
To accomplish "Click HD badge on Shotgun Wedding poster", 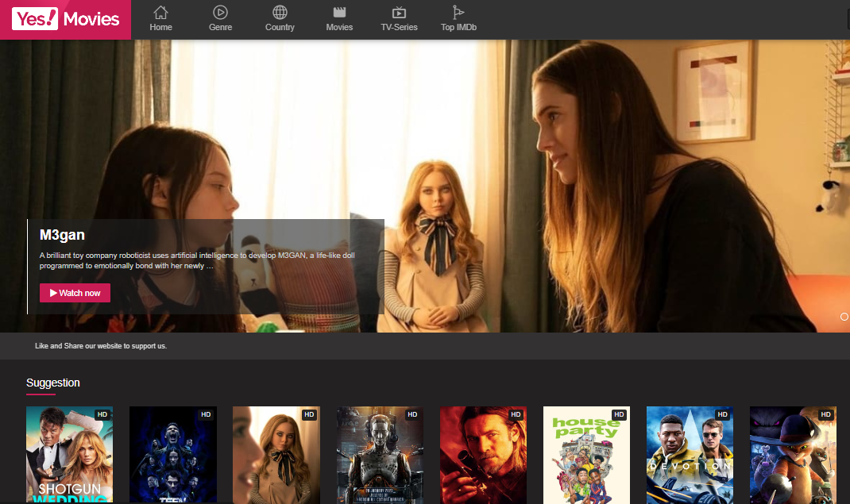I will 102,414.
